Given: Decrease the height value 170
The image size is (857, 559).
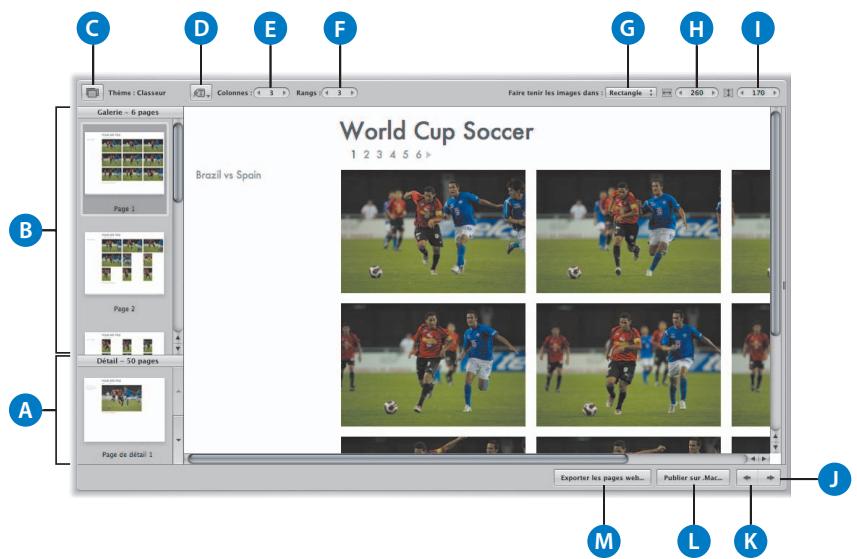Looking at the screenshot, I should pos(742,93).
